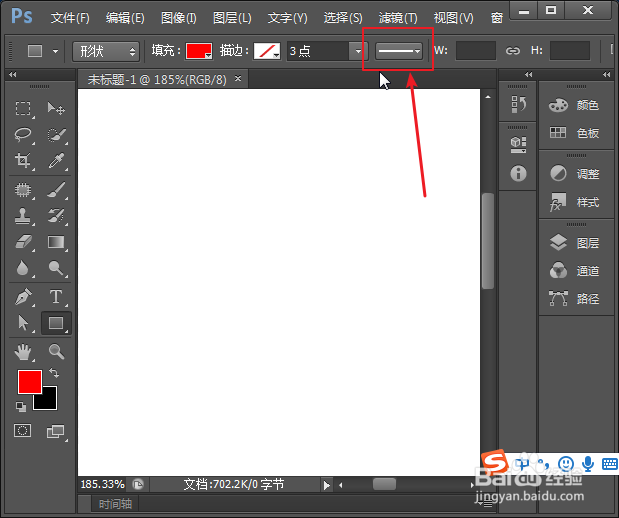Open the 时间轴 timeline tab

click(115, 504)
